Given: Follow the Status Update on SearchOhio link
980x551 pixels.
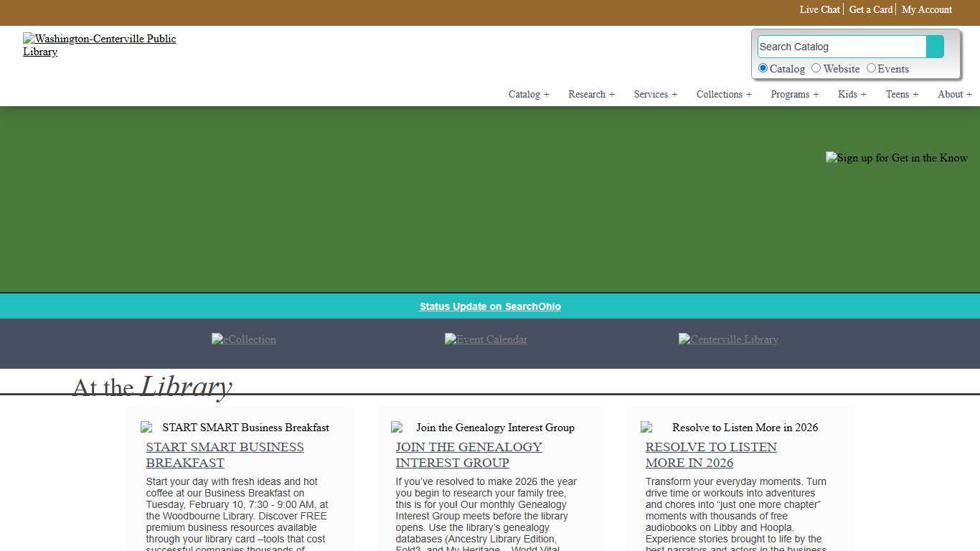Looking at the screenshot, I should pos(490,306).
